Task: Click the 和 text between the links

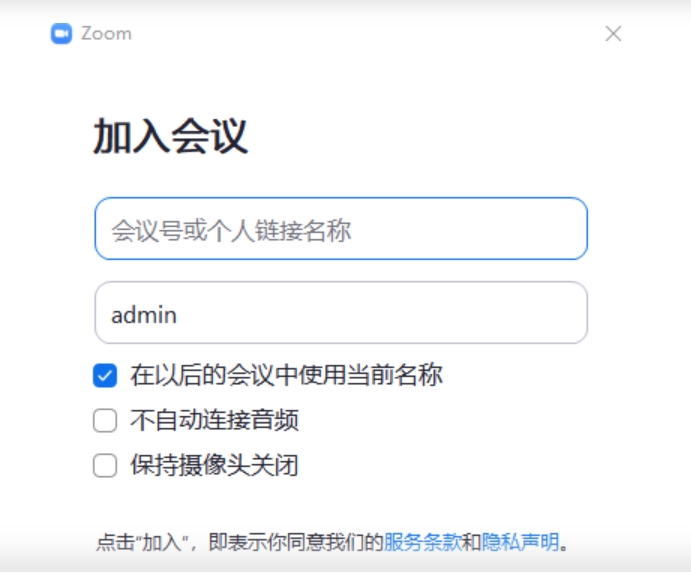Action: pyautogui.click(x=471, y=543)
